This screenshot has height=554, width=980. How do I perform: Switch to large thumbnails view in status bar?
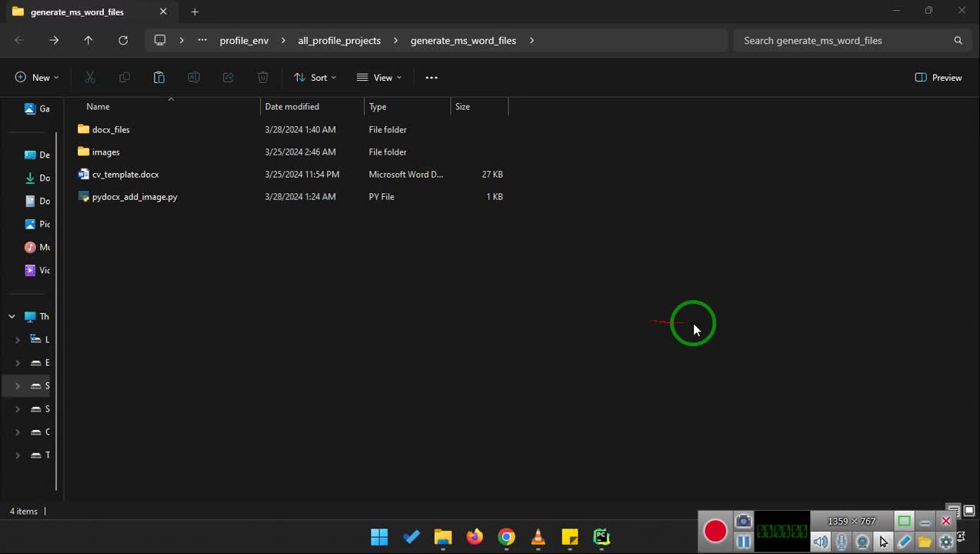tap(969, 511)
